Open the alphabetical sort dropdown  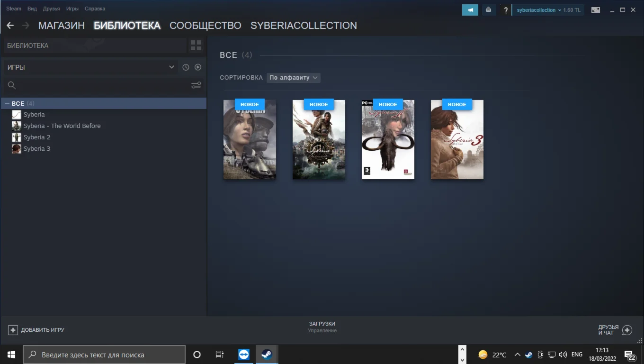point(294,78)
